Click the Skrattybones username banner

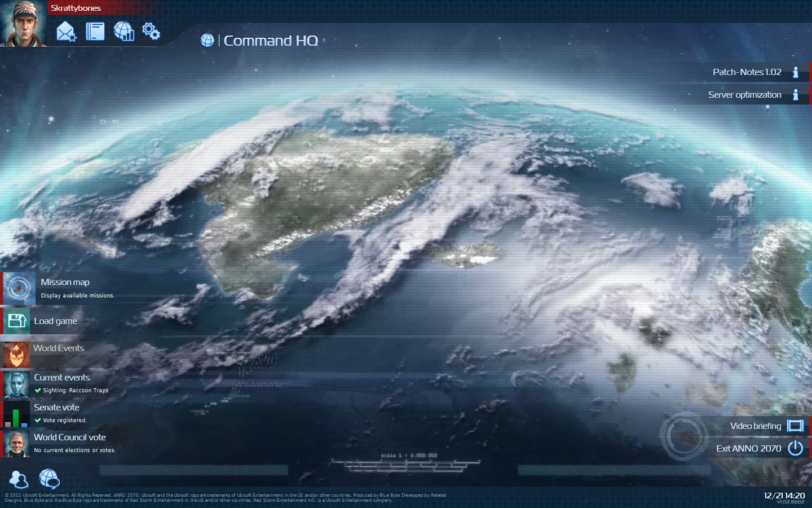click(x=76, y=8)
